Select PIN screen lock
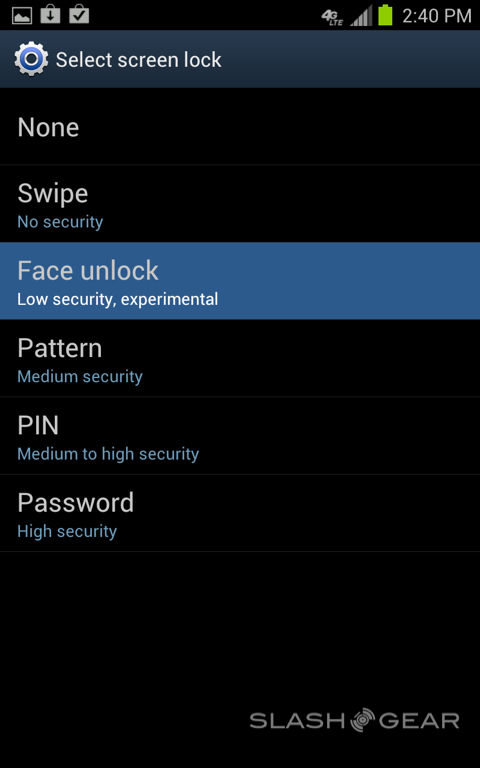 tap(240, 435)
